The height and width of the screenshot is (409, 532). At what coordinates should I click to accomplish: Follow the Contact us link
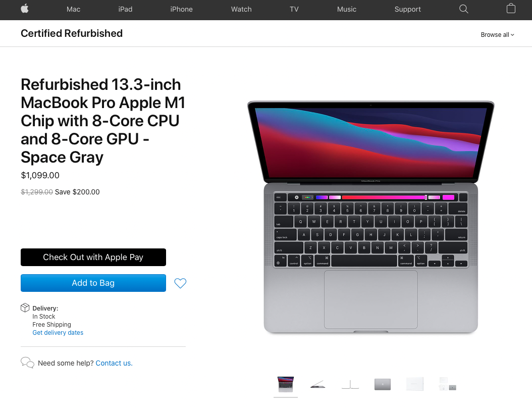[114, 363]
